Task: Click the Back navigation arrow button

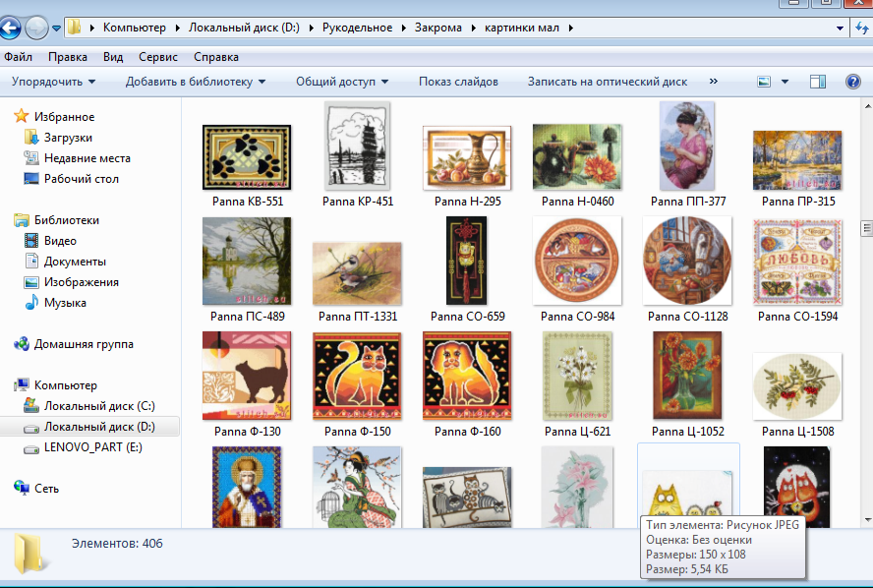Action: point(11,28)
